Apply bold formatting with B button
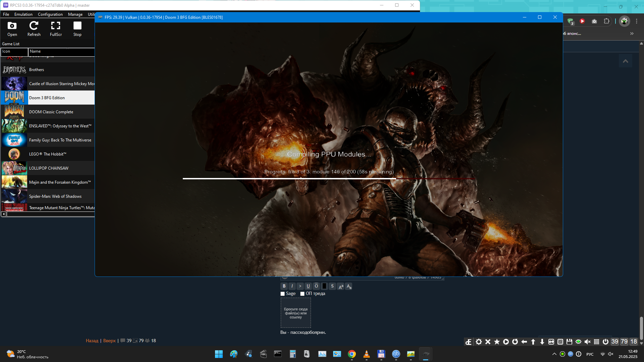Screen dimensions: 644x362 pyautogui.click(x=284, y=286)
